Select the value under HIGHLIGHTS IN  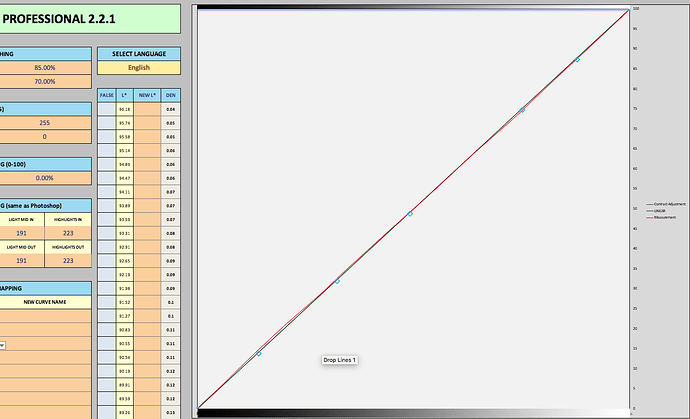pos(67,231)
